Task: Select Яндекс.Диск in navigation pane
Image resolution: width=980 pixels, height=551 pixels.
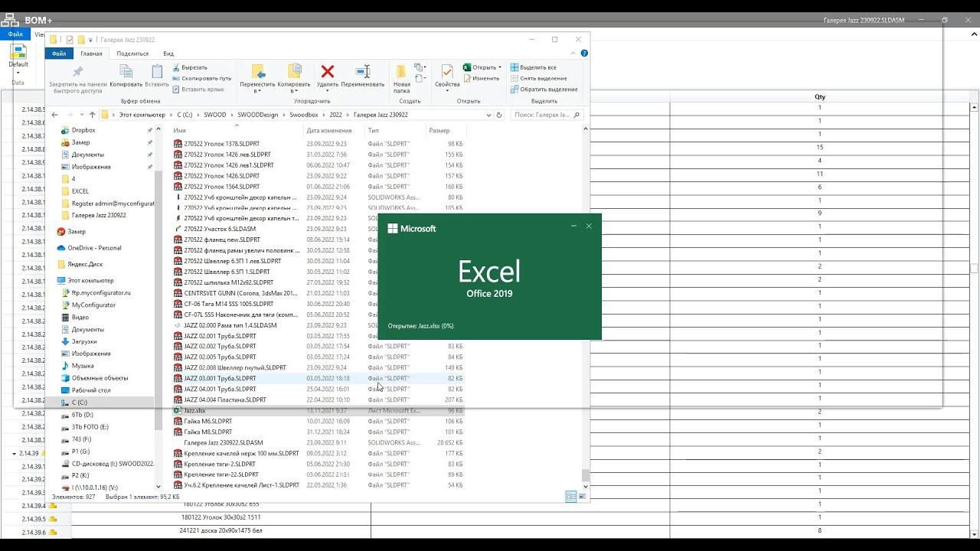Action: (79, 264)
